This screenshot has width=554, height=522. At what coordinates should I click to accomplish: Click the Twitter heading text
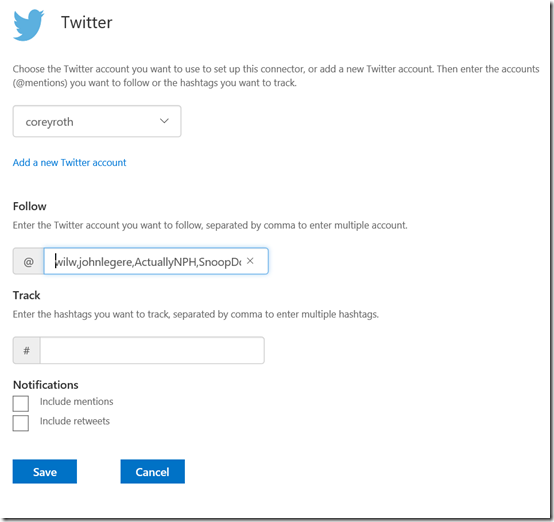point(87,23)
